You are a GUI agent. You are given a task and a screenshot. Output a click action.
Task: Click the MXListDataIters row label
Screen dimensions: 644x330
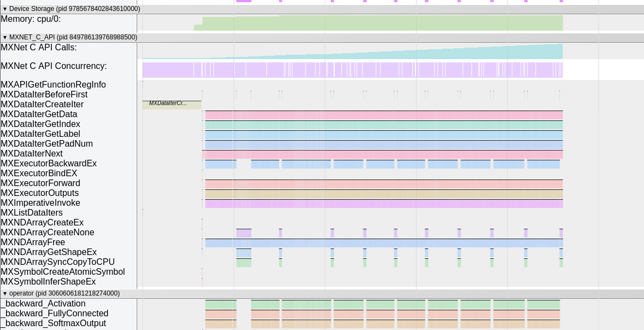32,213
